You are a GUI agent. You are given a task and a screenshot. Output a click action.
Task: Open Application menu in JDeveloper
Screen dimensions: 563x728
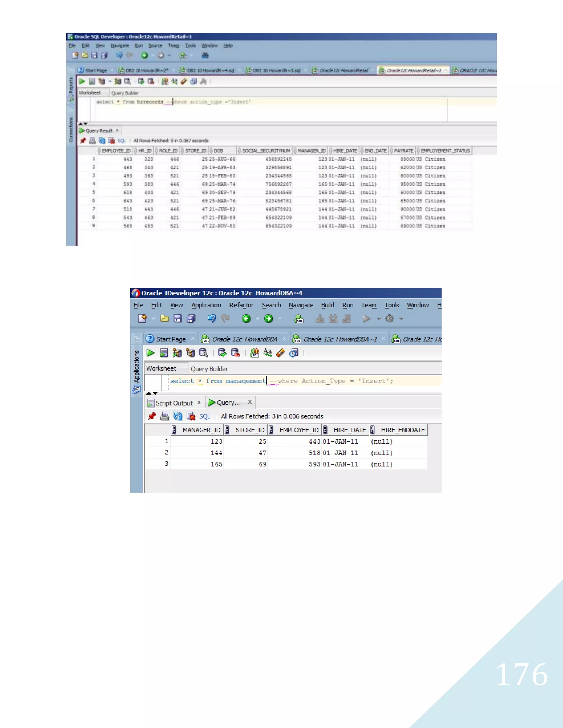pos(206,305)
